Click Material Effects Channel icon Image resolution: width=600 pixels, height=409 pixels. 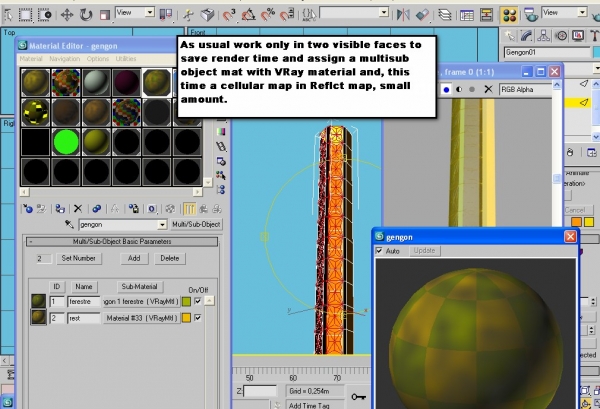(x=152, y=209)
